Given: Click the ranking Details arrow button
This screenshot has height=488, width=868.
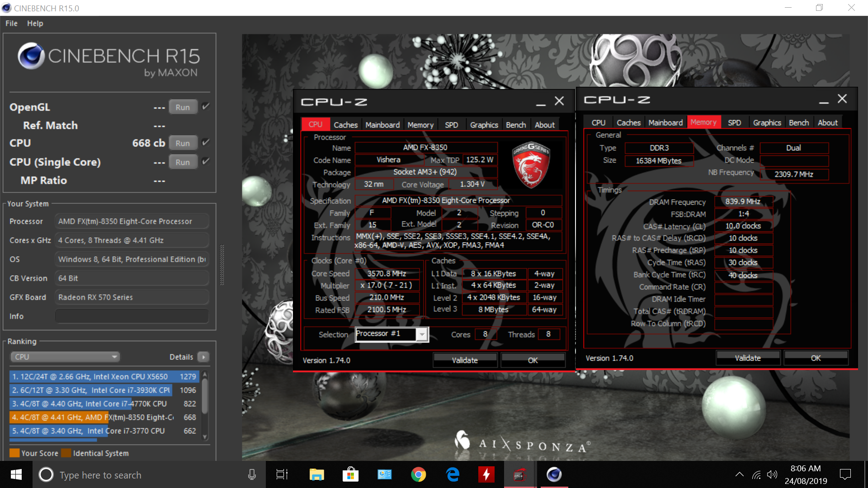Looking at the screenshot, I should [203, 357].
